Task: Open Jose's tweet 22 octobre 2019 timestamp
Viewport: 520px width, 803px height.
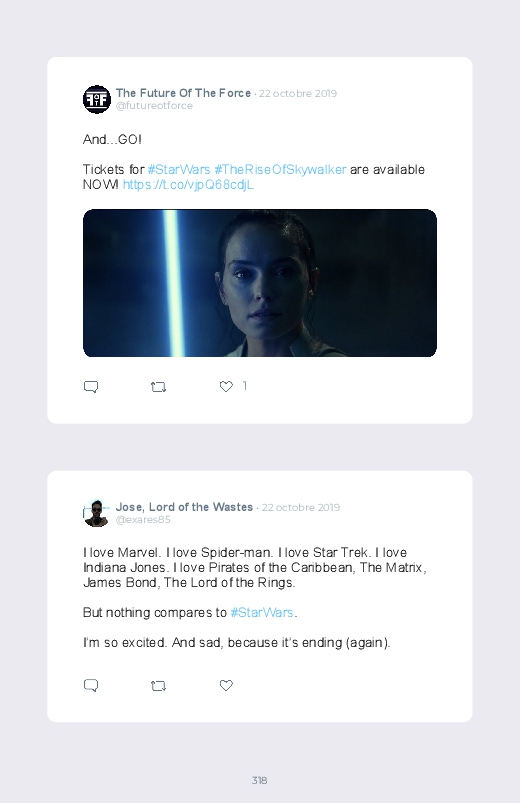Action: click(x=301, y=507)
